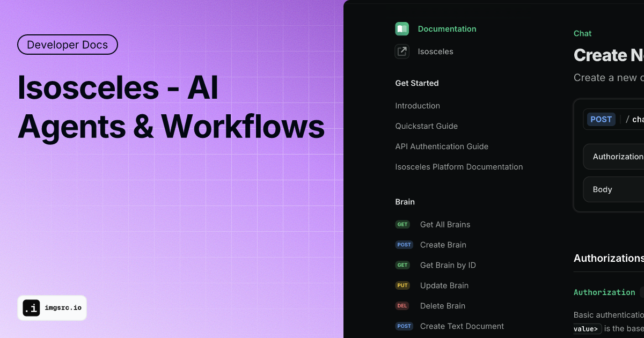Click the Developer Docs pill label
The width and height of the screenshot is (644, 338).
68,45
